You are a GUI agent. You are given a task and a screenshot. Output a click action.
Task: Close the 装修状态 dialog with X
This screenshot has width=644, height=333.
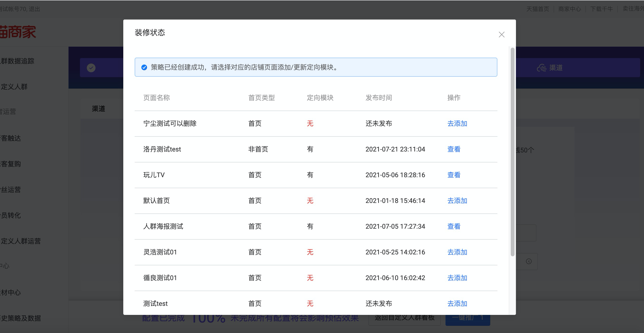pos(501,35)
